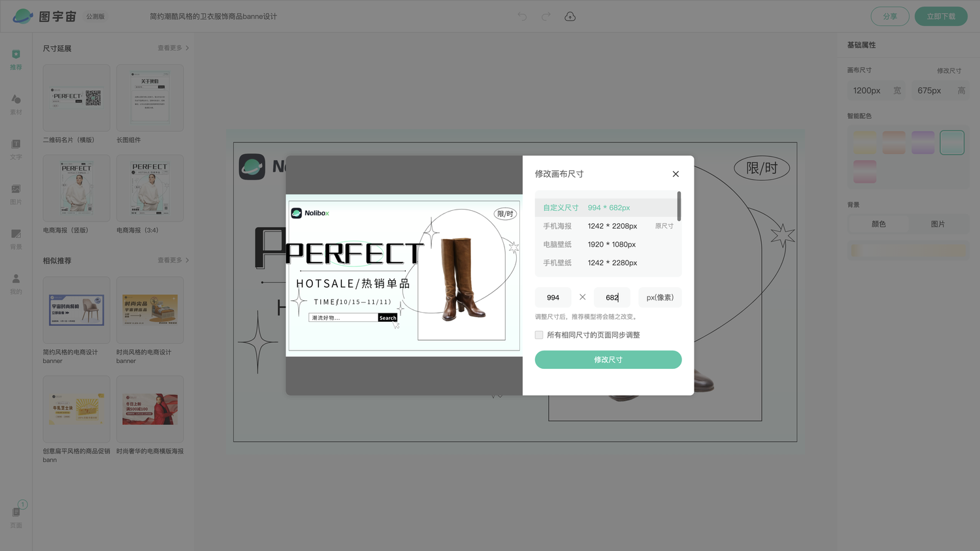Viewport: 980px width, 551px height.
Task: Click 修改尺寸 link in properties panel
Action: pyautogui.click(x=949, y=71)
